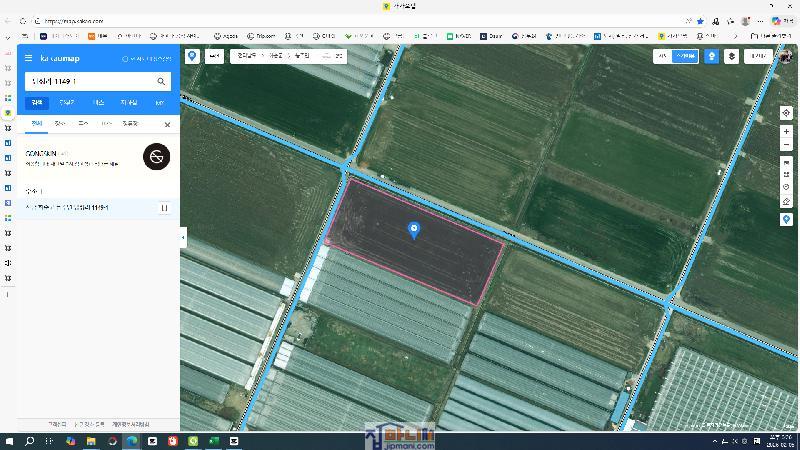800x450 pixels.
Task: Select the first blue search tab
Action: tap(37, 102)
